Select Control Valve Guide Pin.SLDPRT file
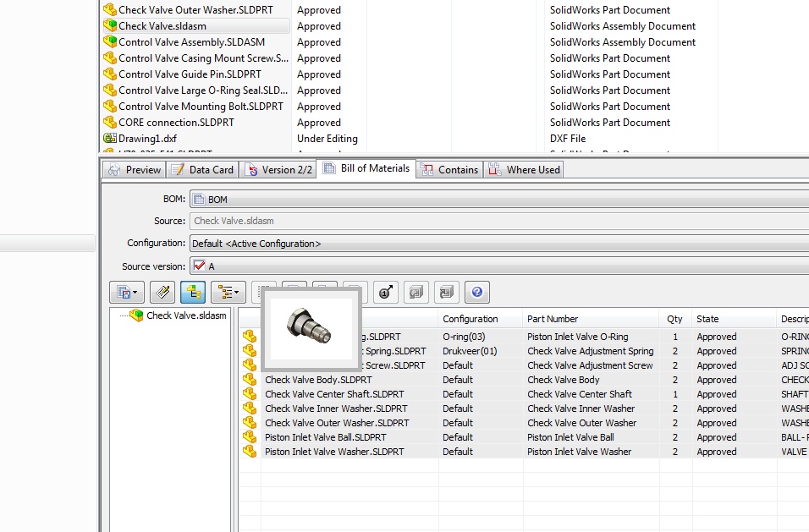Viewport: 809px width, 532px height. (x=190, y=74)
